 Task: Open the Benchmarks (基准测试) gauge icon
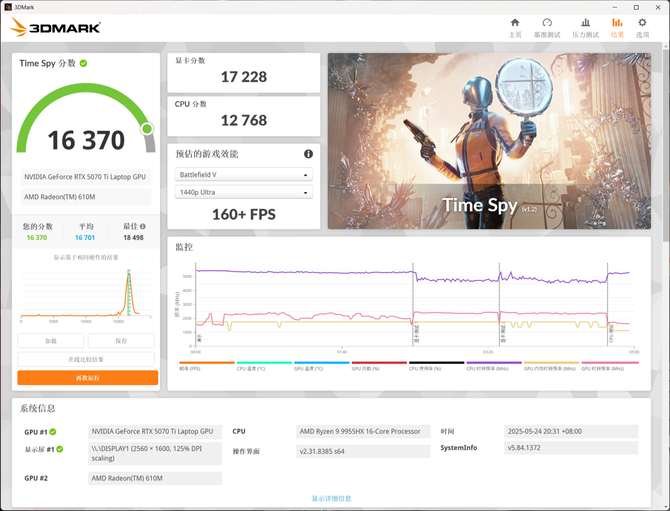547,27
